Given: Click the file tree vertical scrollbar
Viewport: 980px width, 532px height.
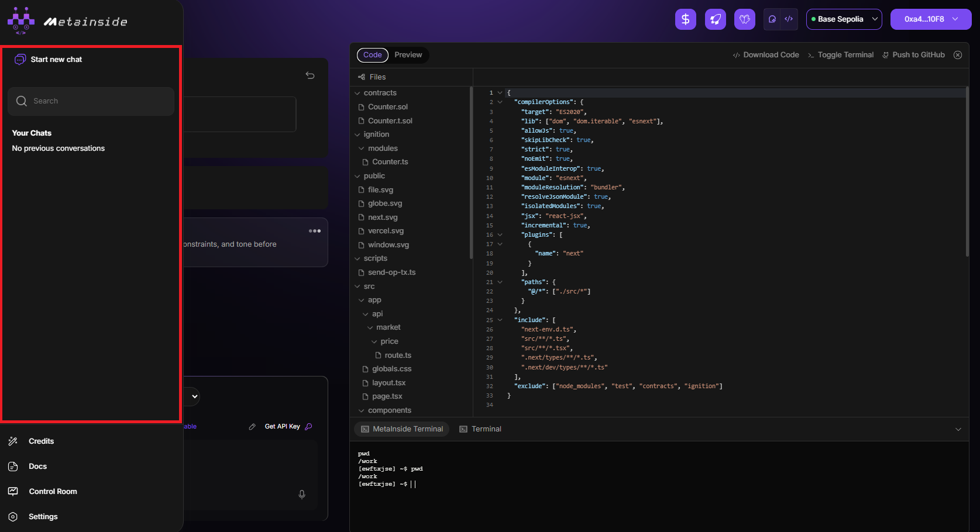Looking at the screenshot, I should tap(471, 172).
